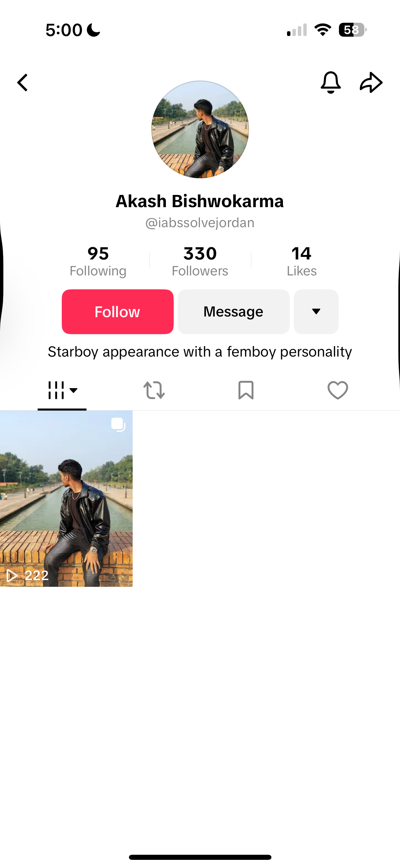Tap the back arrow icon
Image resolution: width=400 pixels, height=868 pixels.
tap(22, 83)
